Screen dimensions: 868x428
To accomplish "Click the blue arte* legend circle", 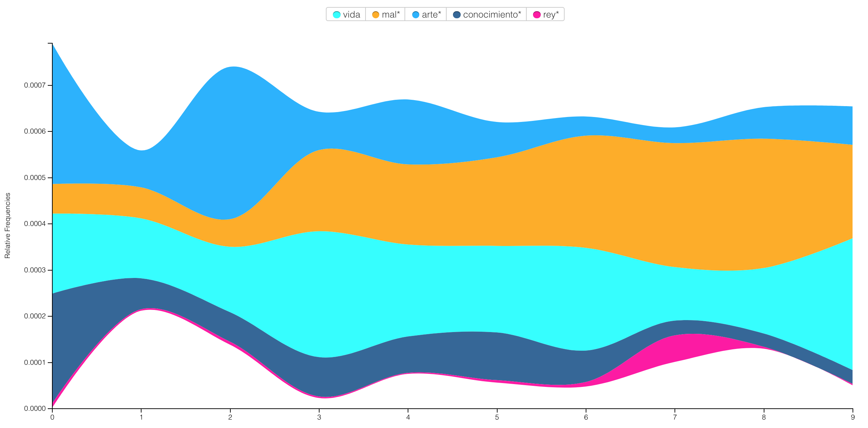I will [x=416, y=15].
